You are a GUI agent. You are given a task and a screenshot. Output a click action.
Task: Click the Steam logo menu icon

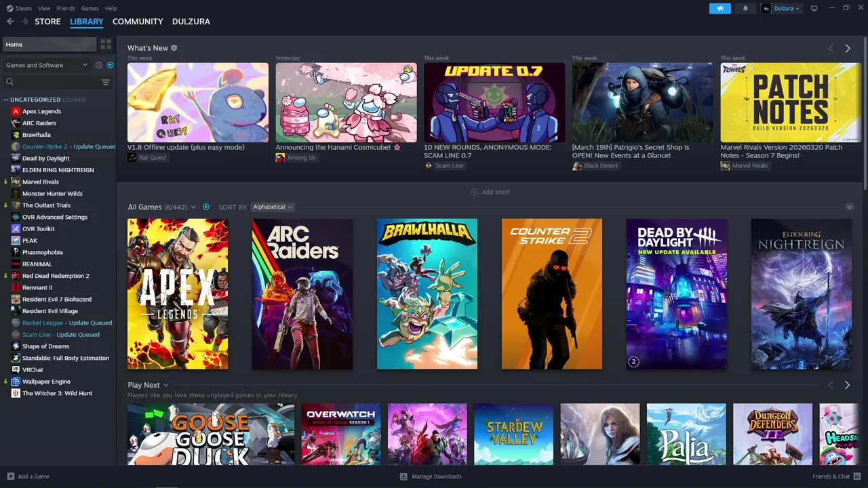(9, 8)
